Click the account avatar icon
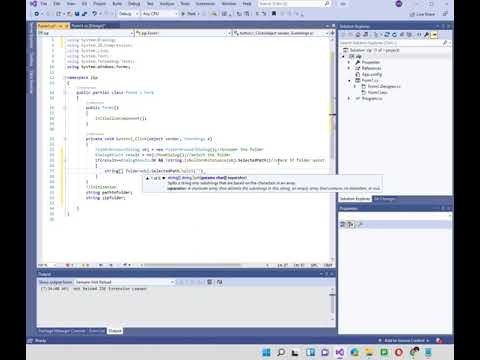This screenshot has width=480, height=360. click(x=399, y=4)
